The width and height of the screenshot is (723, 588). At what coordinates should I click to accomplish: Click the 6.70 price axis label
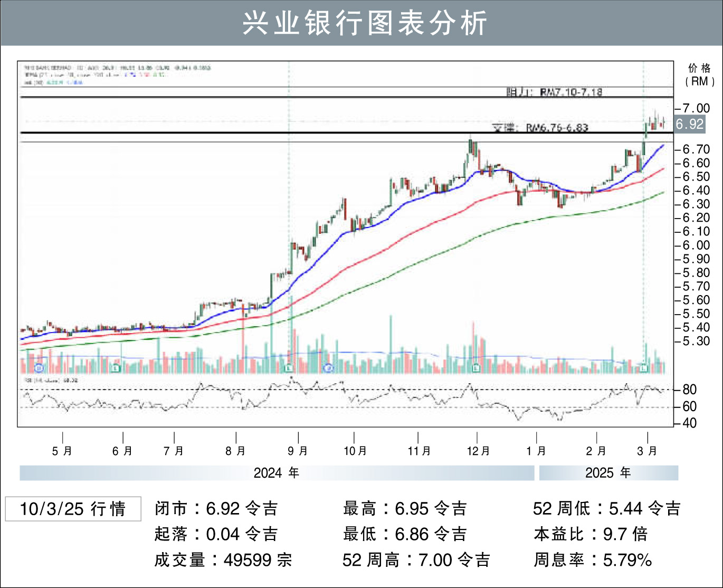pos(696,149)
